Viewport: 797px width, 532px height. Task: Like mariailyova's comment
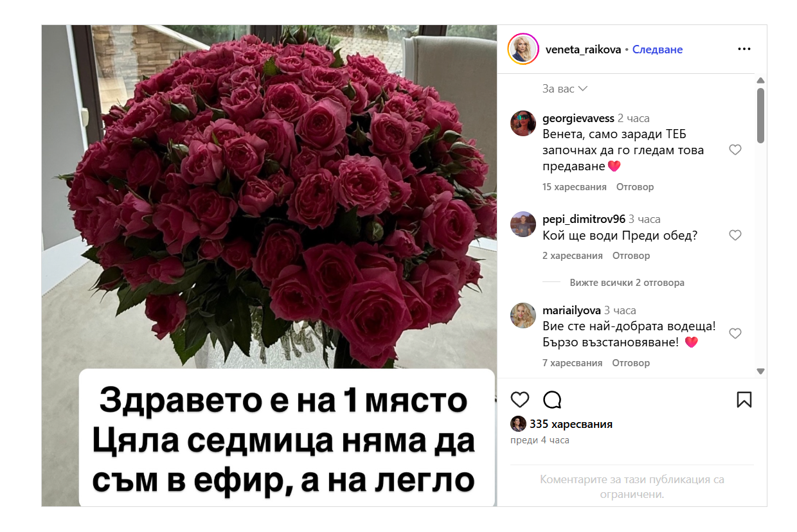click(x=735, y=333)
